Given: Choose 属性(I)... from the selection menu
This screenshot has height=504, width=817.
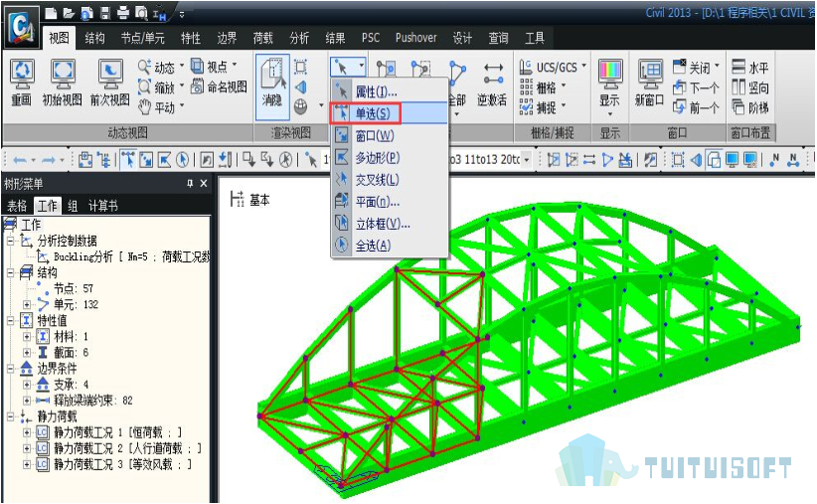Looking at the screenshot, I should tap(390, 91).
